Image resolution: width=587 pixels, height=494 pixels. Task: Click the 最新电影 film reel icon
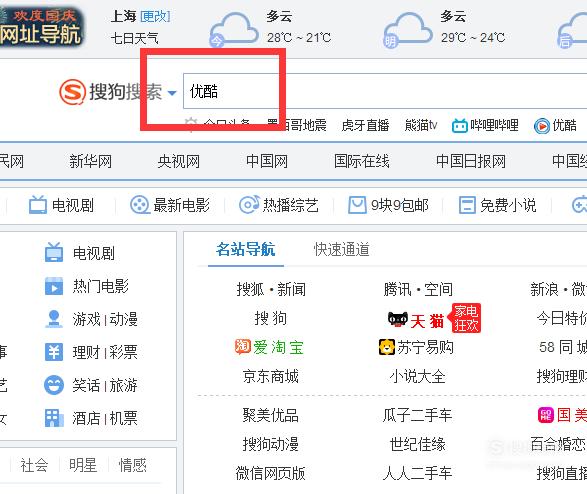(x=139, y=205)
